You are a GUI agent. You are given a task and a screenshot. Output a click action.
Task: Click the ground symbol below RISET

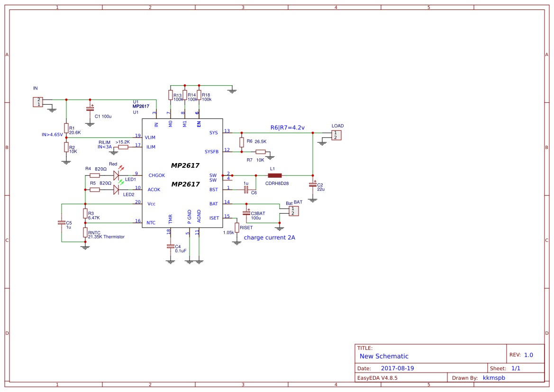click(x=237, y=243)
